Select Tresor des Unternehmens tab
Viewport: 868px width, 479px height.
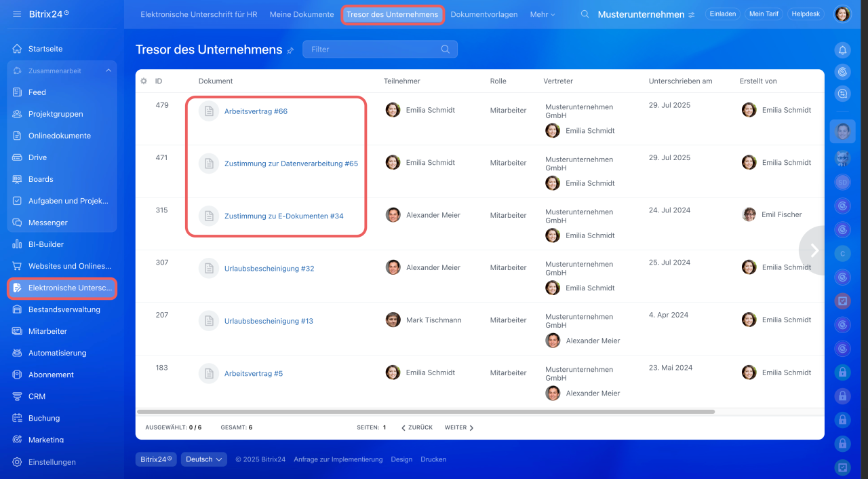(x=393, y=14)
